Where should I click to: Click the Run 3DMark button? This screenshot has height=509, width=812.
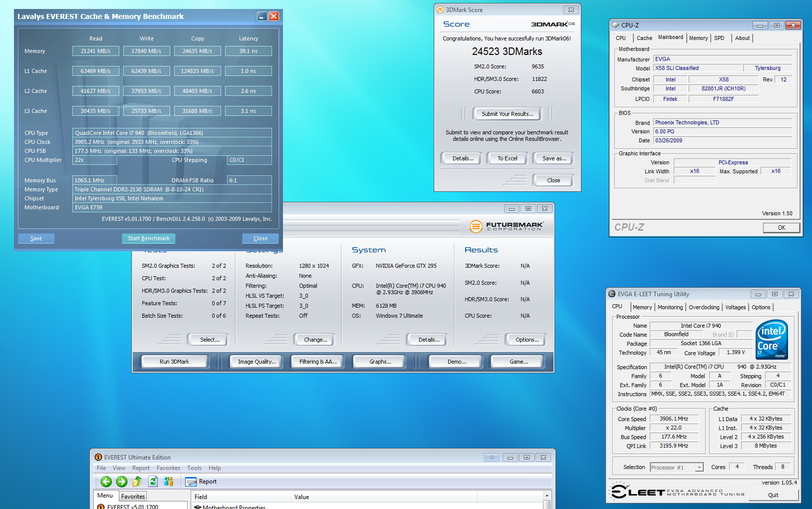click(x=174, y=362)
